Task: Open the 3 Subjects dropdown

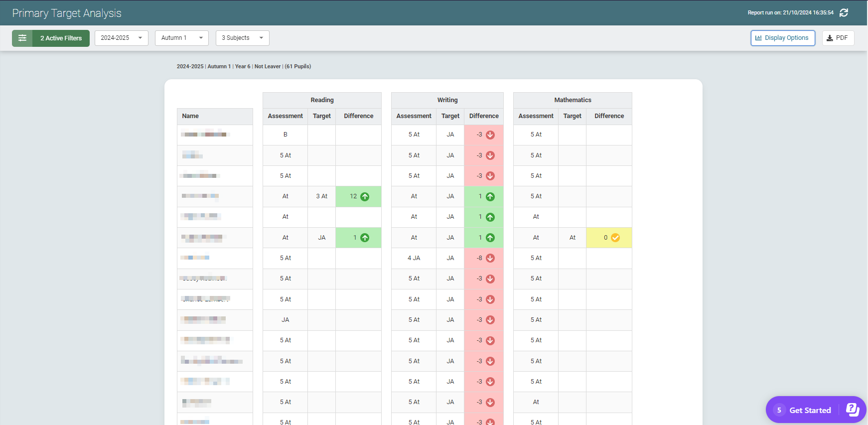Action: click(x=242, y=38)
